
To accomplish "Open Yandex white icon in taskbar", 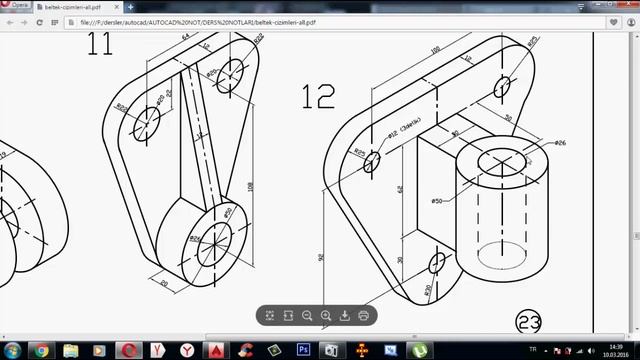I will 158,351.
